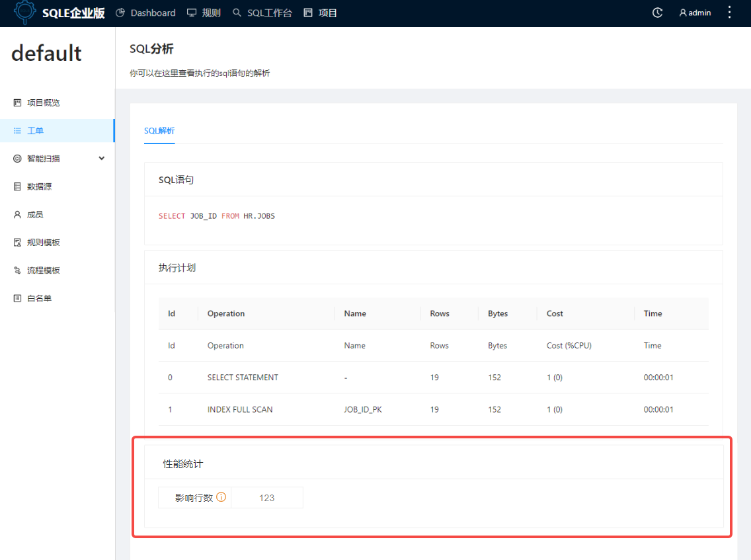Click the magnifier icon beside SQL工作台
The image size is (751, 560).
(237, 13)
